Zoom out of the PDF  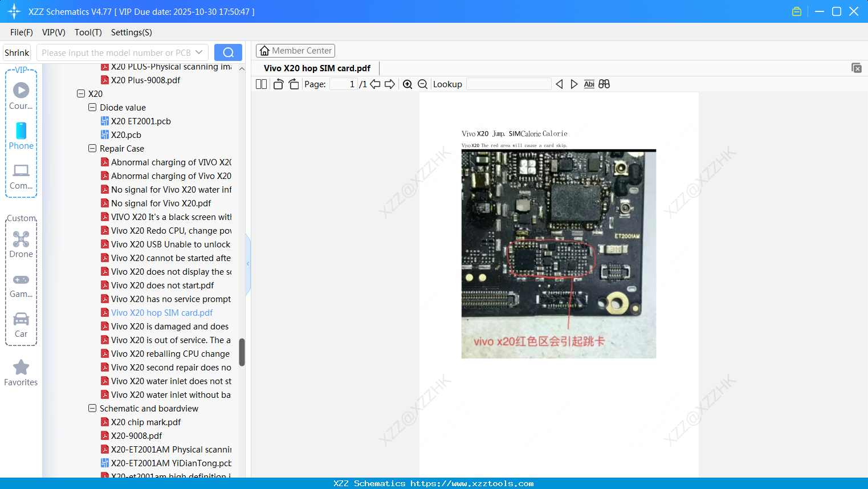click(x=422, y=84)
